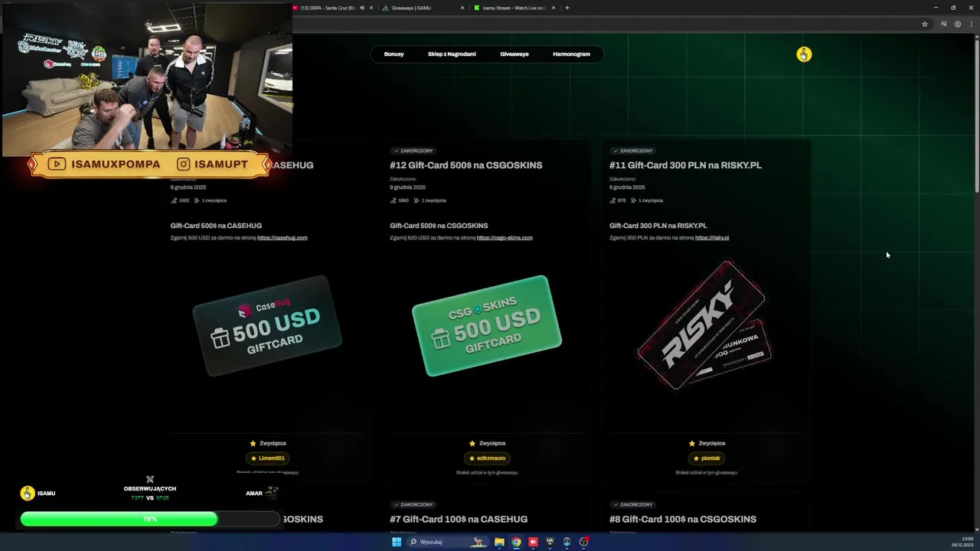Open the Chrome three-dot menu
980x551 pixels.
coord(971,24)
